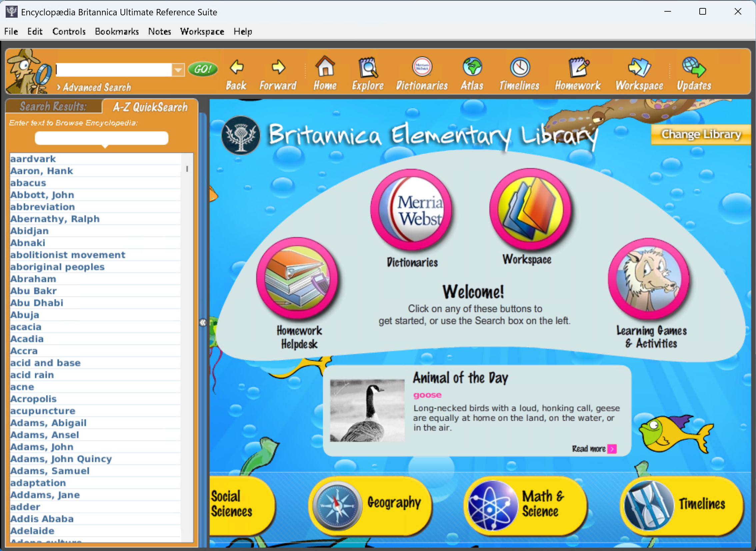Viewport: 756px width, 551px height.
Task: Open the Workspace folders circle
Action: point(530,209)
